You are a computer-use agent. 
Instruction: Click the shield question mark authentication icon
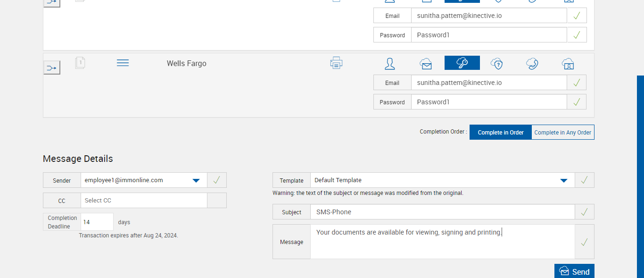pos(497,64)
